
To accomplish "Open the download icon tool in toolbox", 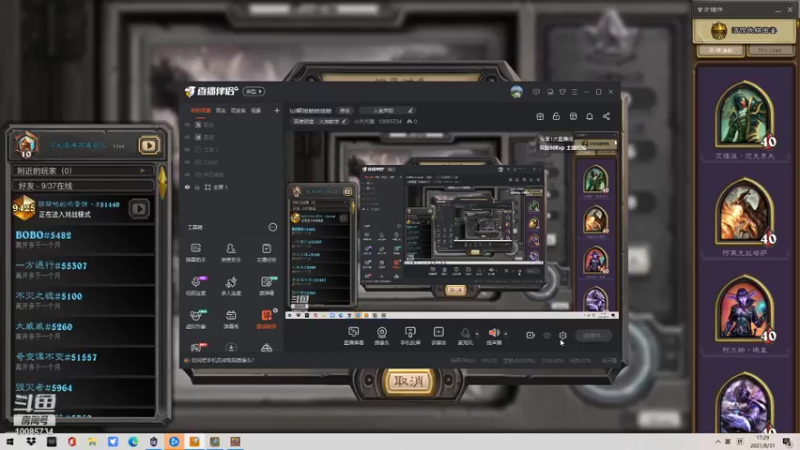I will point(231,348).
